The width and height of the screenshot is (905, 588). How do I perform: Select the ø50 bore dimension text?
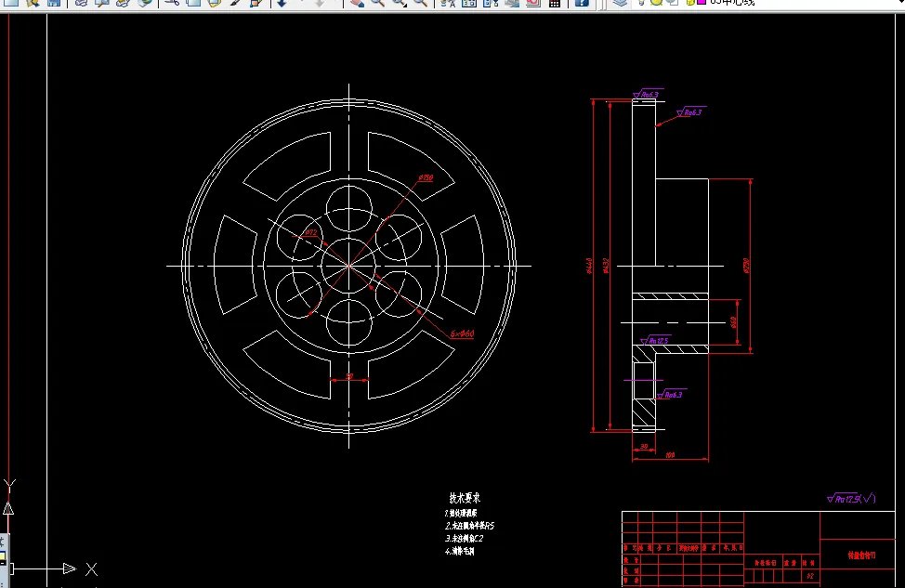(734, 322)
